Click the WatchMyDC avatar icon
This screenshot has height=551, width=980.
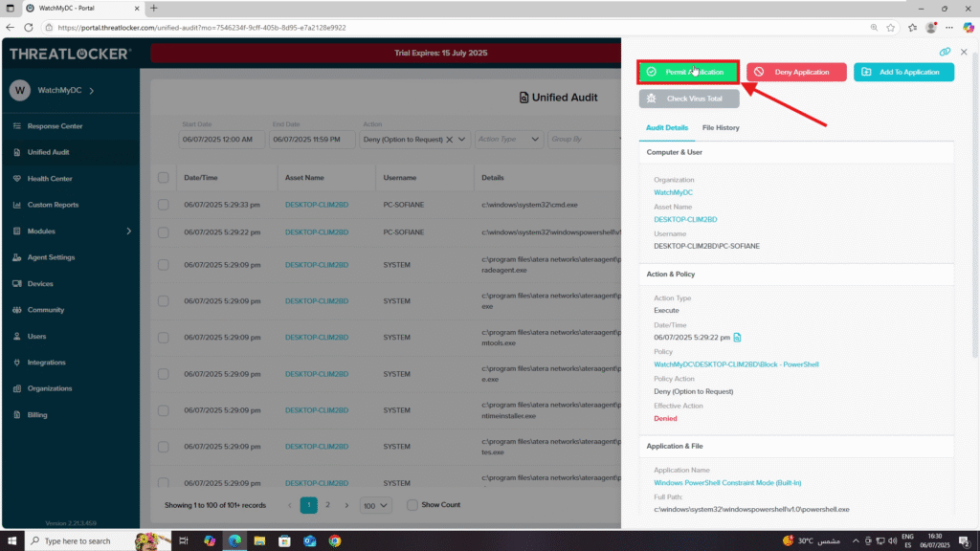click(20, 91)
